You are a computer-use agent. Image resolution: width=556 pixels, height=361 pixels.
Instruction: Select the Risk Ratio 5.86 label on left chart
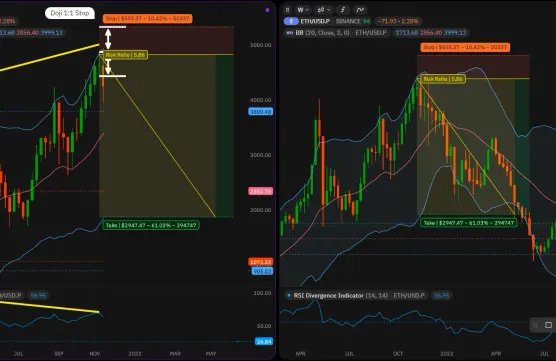[x=125, y=55]
